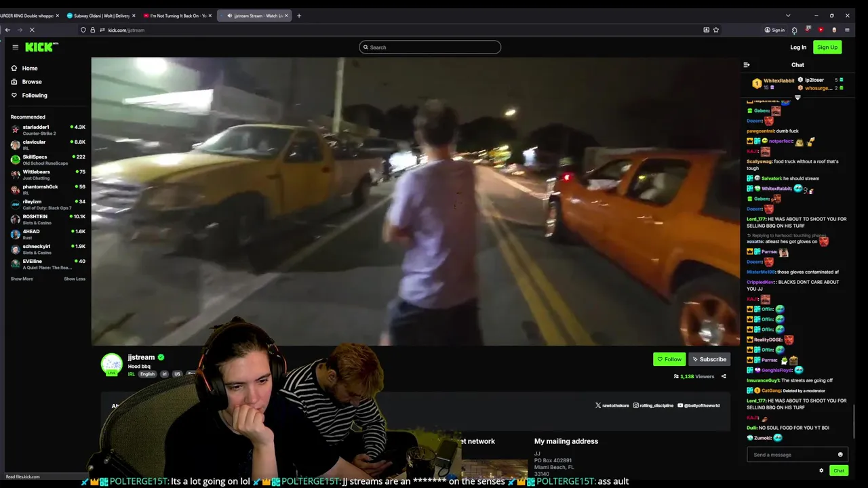The image size is (868, 488).
Task: Expand the gift leaderboard chevron below it
Action: pos(797,98)
